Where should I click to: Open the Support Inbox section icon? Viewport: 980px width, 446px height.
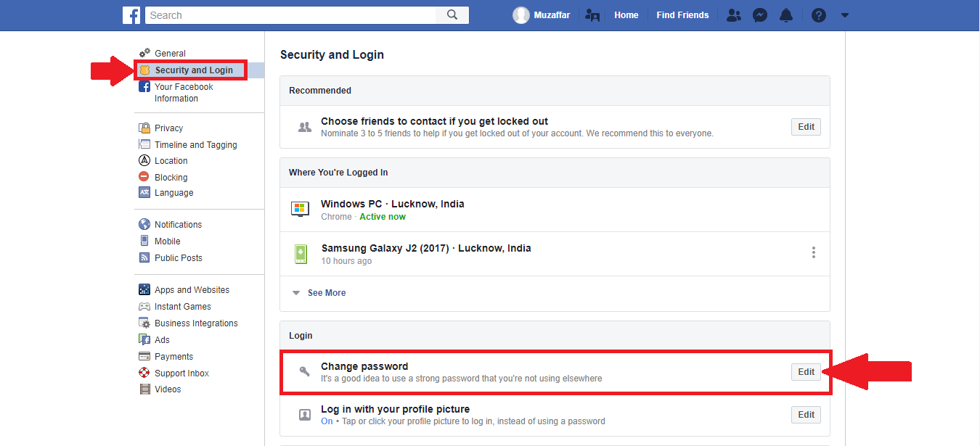(x=144, y=373)
